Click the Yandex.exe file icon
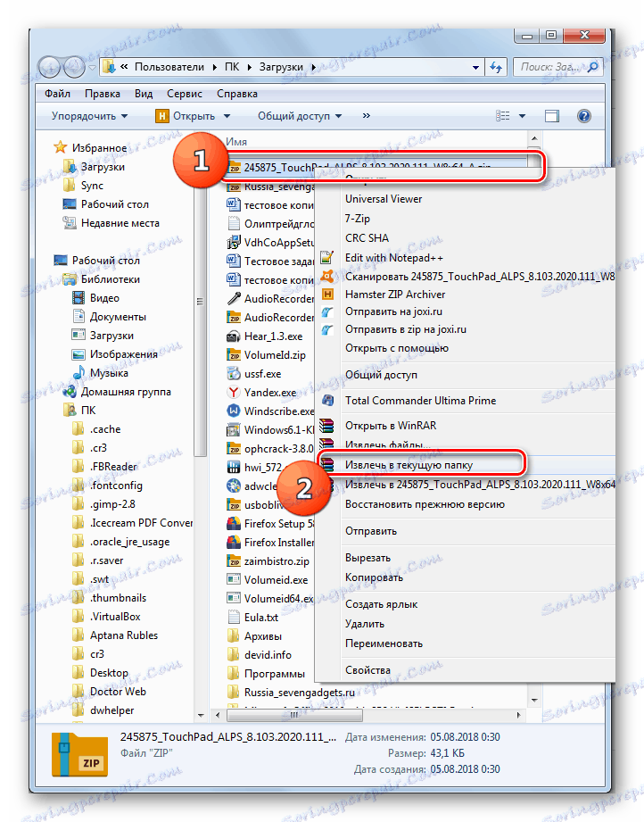The width and height of the screenshot is (644, 822). pos(233,392)
